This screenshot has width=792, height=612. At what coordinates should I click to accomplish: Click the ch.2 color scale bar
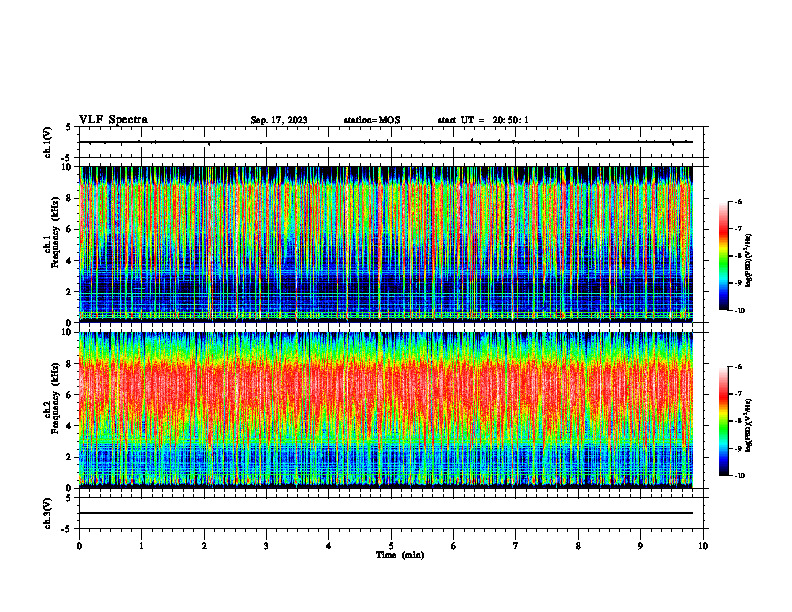pyautogui.click(x=723, y=421)
